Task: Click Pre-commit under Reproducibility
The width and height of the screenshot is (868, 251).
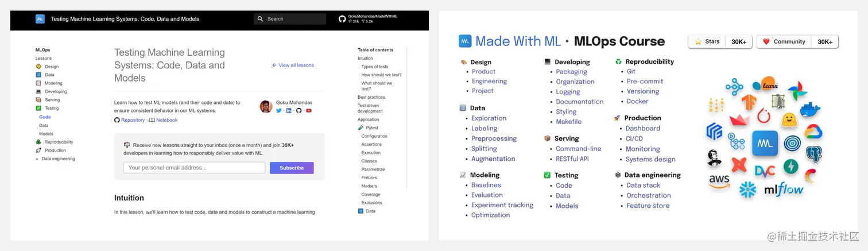Action: pos(645,82)
